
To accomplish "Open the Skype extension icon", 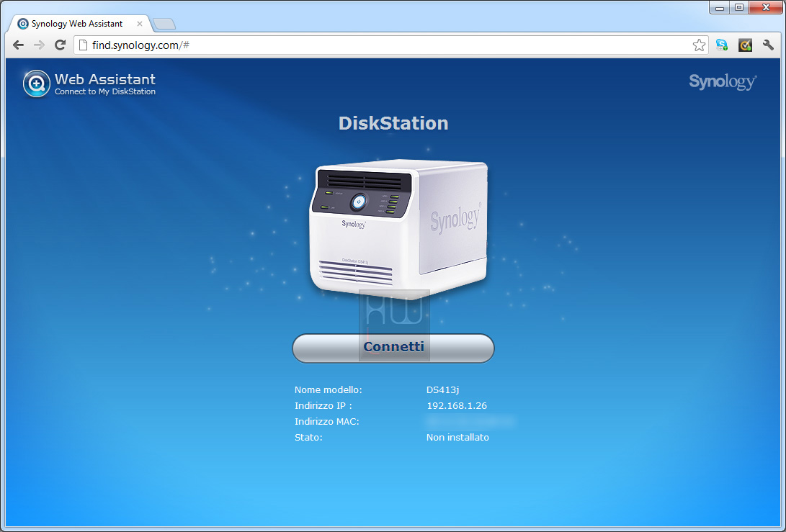I will coord(722,45).
